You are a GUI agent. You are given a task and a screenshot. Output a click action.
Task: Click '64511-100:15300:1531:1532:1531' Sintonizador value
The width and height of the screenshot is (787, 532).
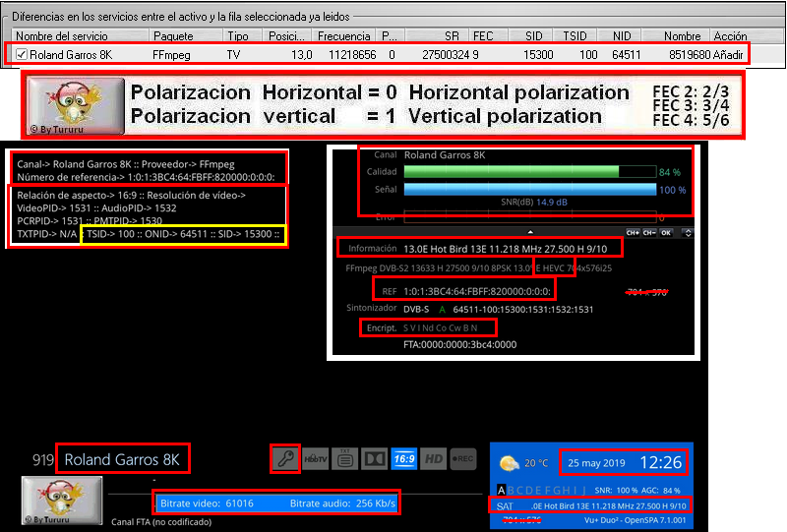(x=523, y=310)
